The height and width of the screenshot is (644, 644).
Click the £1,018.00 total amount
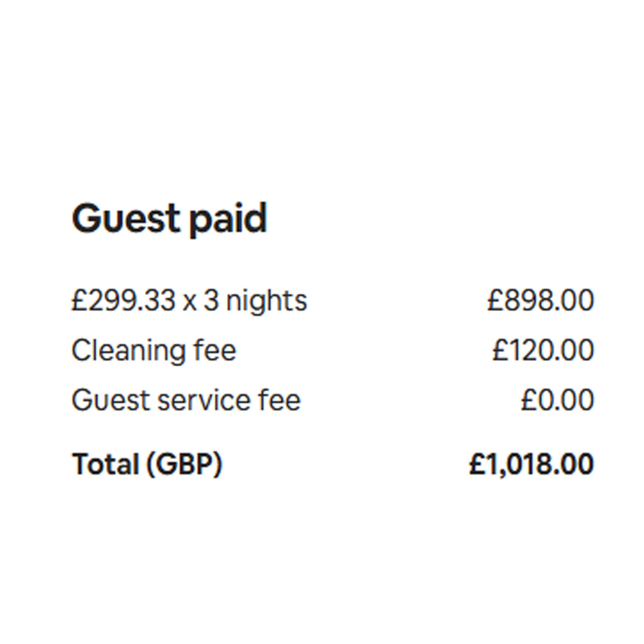tap(531, 464)
